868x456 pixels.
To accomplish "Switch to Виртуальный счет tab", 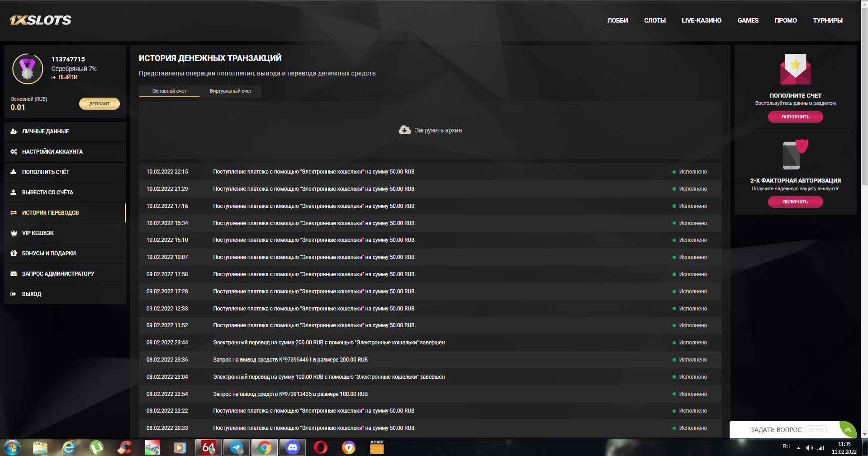I will (231, 91).
